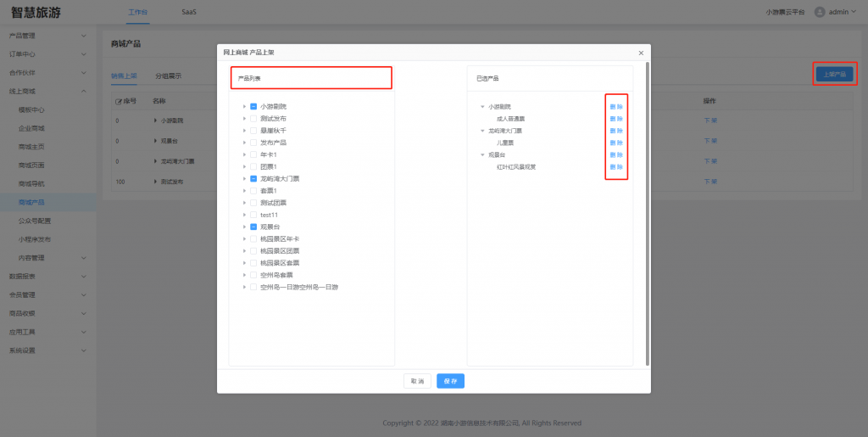The width and height of the screenshot is (868, 437).
Task: Collapse 观景台 in the selected products panel
Action: pyautogui.click(x=482, y=155)
